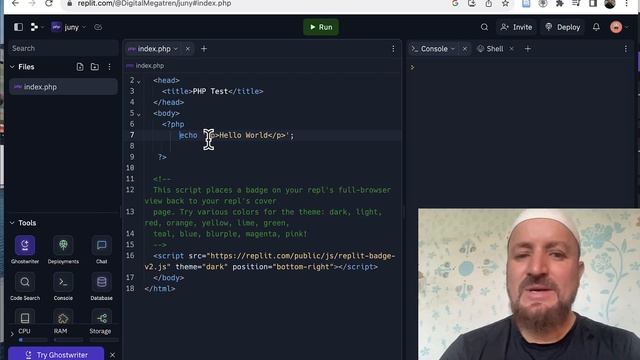
Task: Close the Console tab
Action: tap(464, 49)
